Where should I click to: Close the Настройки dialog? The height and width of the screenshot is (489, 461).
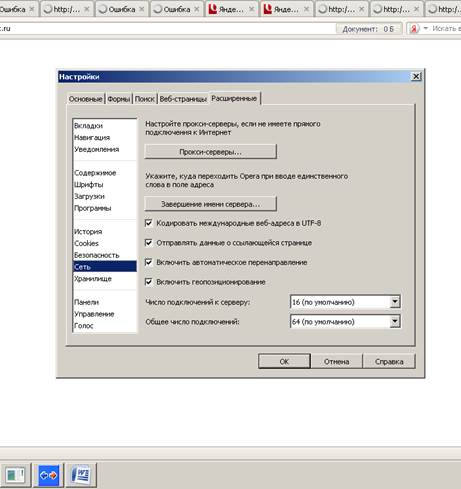416,77
